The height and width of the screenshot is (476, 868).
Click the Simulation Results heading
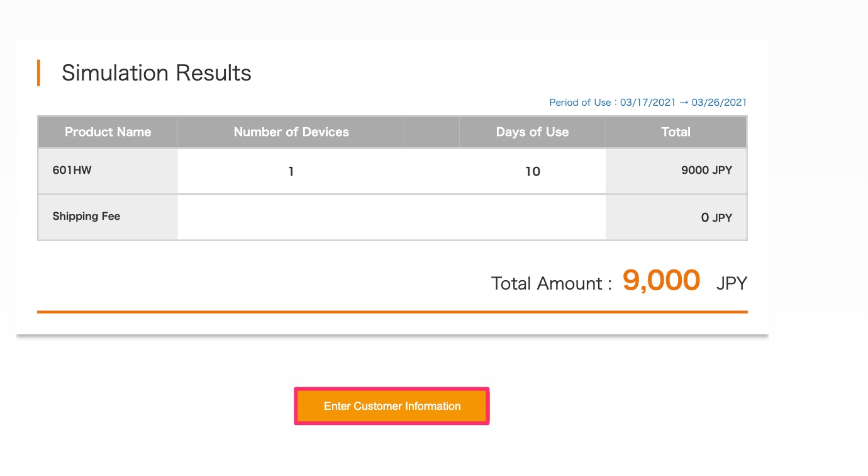[156, 73]
